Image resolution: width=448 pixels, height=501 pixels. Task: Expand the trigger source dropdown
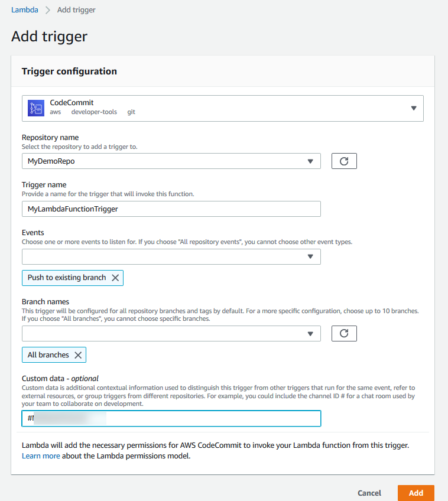click(x=413, y=108)
